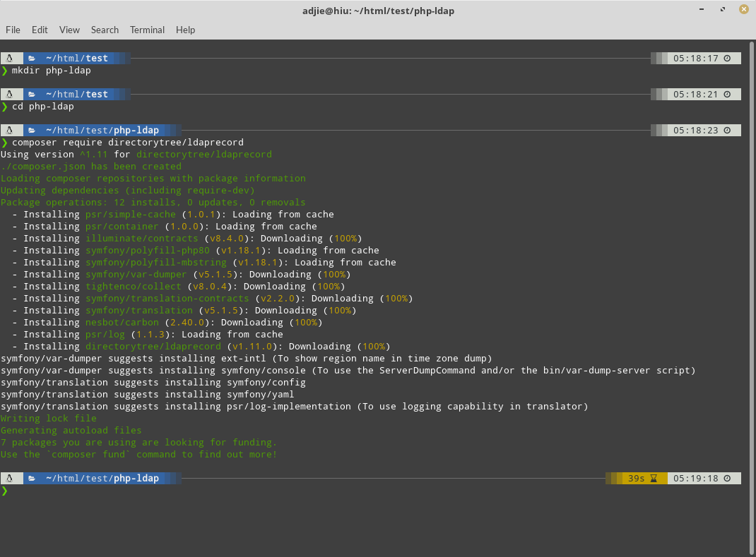Click the clock icon beside 05:18:17
This screenshot has width=756, height=557.
(x=728, y=59)
